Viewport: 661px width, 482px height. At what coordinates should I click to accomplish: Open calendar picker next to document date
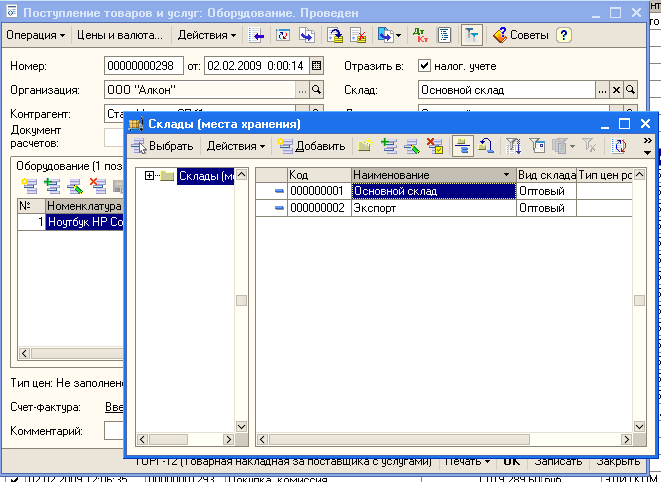(317, 66)
